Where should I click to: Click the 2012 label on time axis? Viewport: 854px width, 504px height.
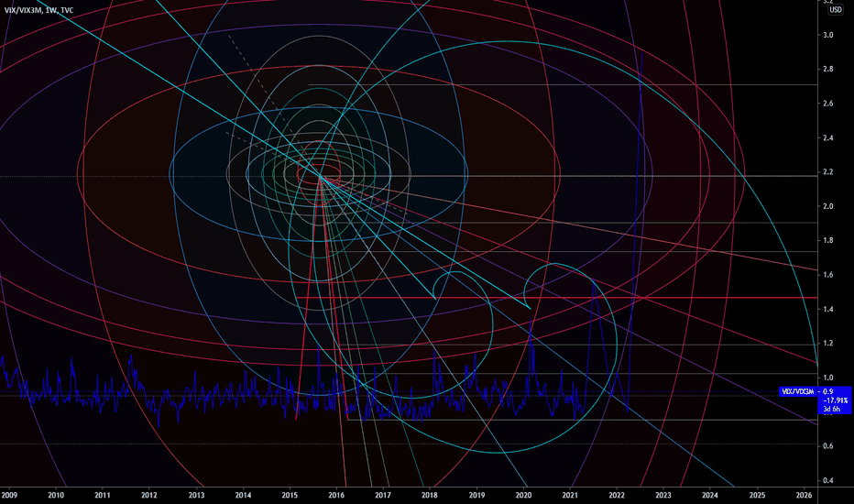click(149, 495)
